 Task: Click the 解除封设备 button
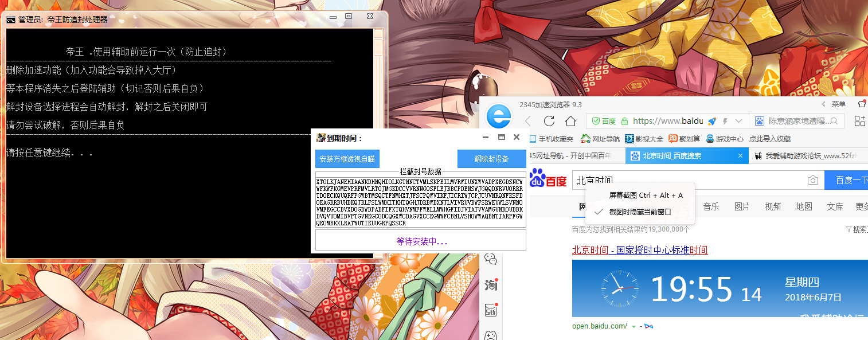tap(491, 159)
